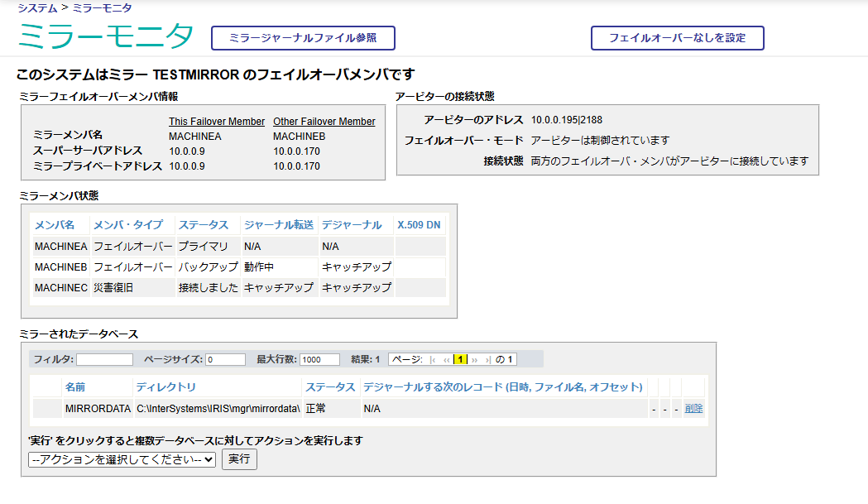Screen dimensions: 868x504
Task: Click next page double-arrow icon
Action: tap(475, 360)
